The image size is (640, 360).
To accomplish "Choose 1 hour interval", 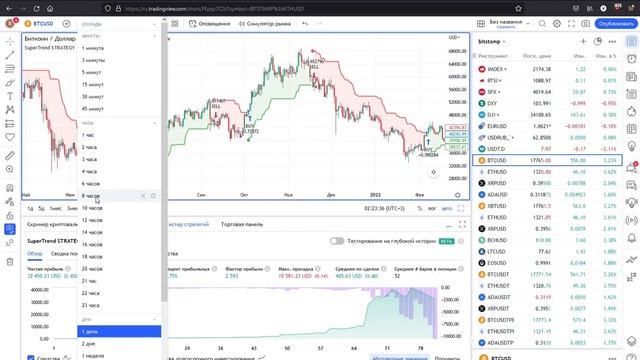I will click(119, 135).
